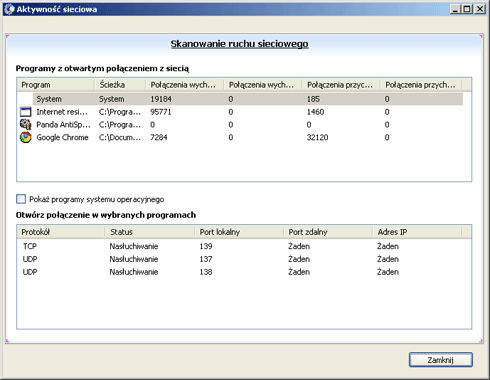Click the incoming value 185
This screenshot has height=380, width=490.
point(313,99)
